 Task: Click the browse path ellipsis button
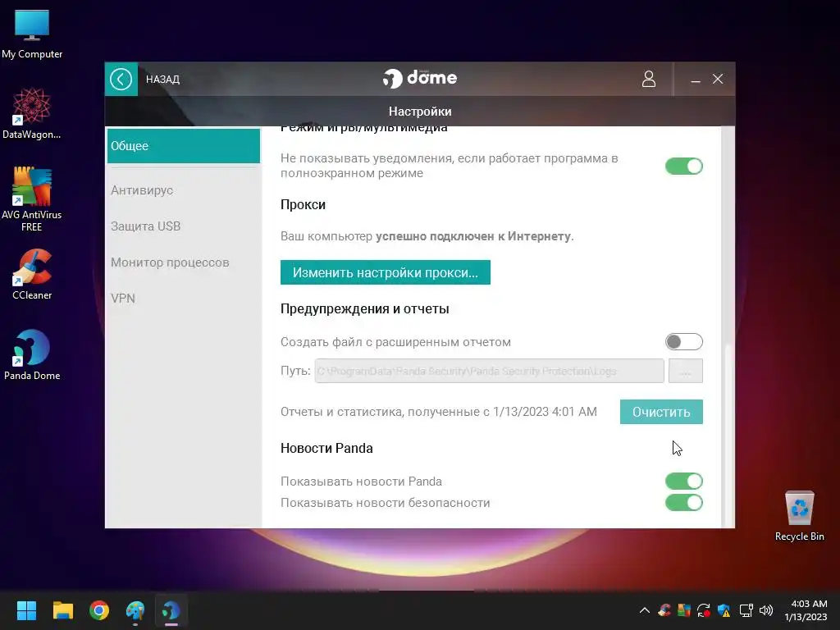(685, 371)
